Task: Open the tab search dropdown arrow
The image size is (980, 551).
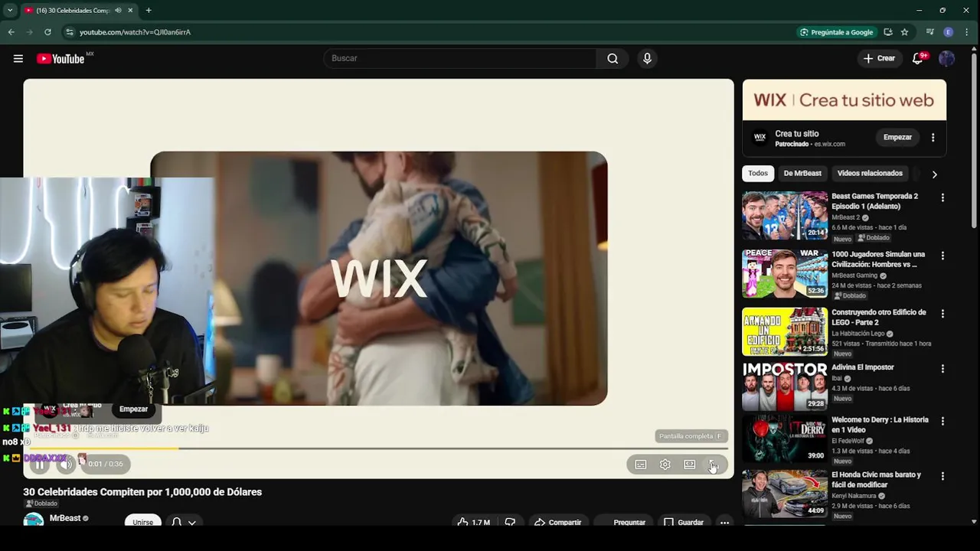Action: coord(10,11)
